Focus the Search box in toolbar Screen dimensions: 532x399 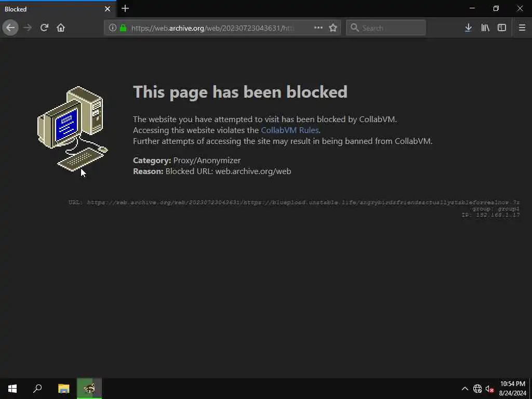tap(386, 28)
